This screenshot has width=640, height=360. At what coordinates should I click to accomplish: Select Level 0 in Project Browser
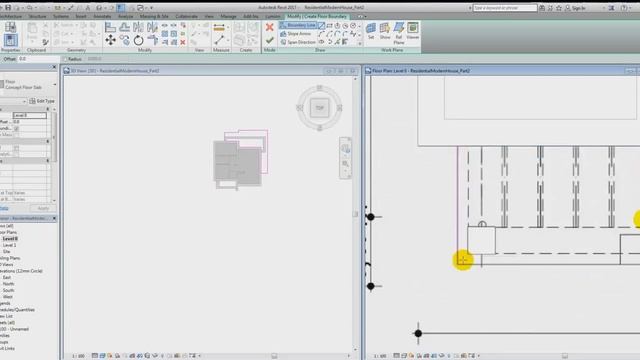click(10, 239)
